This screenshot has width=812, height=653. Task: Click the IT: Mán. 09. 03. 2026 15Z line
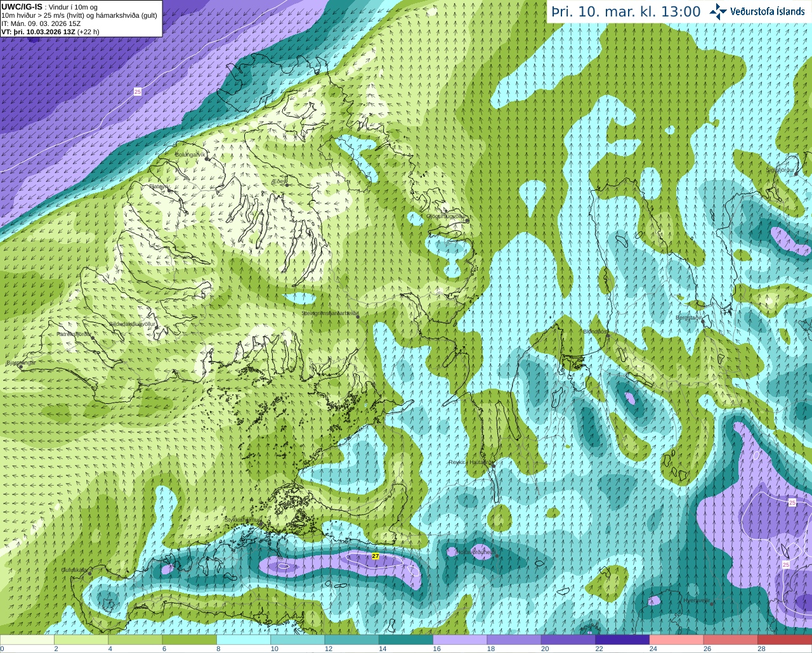coord(41,23)
